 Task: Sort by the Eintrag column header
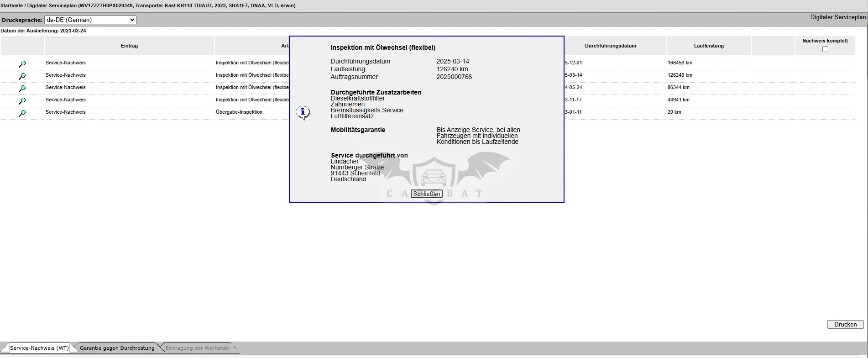click(x=129, y=46)
